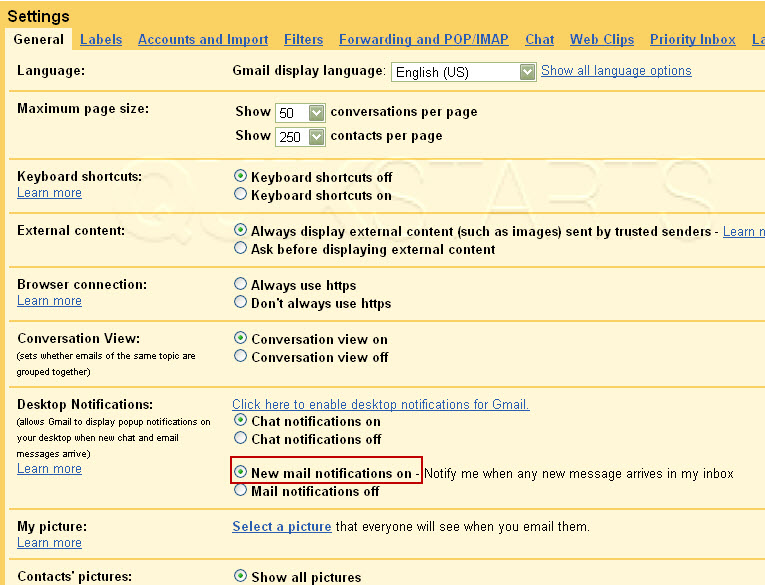Turn Conversation view on
This screenshot has width=765, height=585.
click(240, 338)
